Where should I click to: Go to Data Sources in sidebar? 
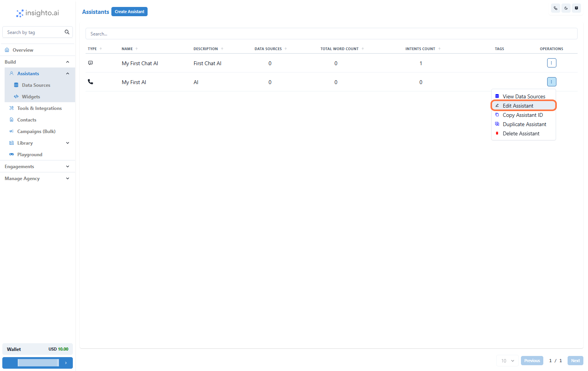pos(36,85)
